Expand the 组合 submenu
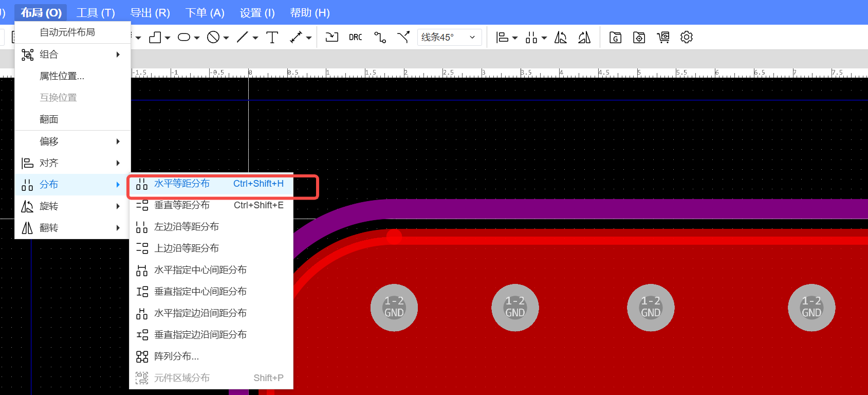Image resolution: width=868 pixels, height=395 pixels. coord(72,55)
